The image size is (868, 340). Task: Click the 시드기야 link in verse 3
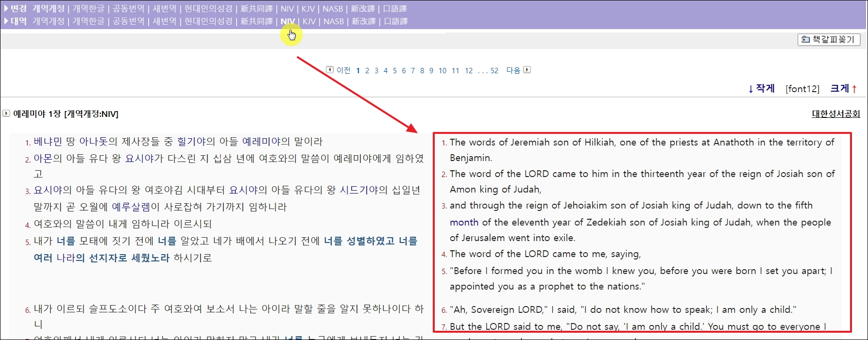coord(358,190)
